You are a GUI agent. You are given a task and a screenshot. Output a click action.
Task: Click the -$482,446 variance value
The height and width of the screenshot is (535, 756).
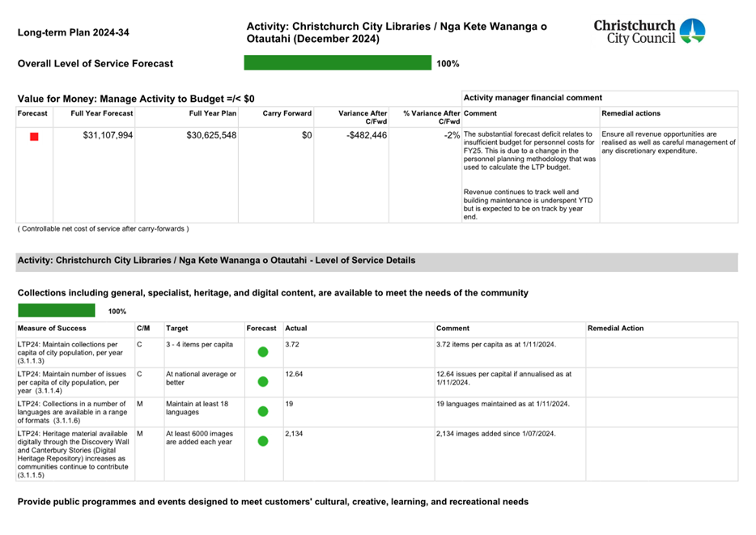[367, 136]
